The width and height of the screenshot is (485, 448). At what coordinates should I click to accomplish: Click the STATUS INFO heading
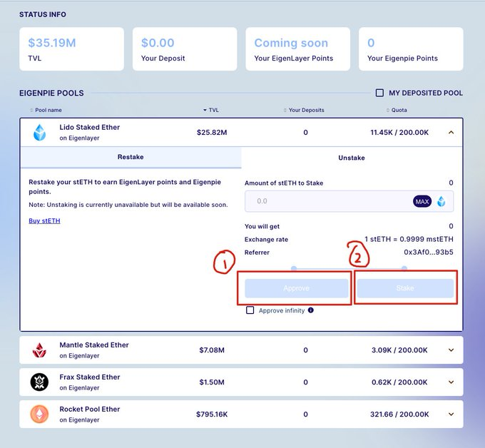coord(43,14)
